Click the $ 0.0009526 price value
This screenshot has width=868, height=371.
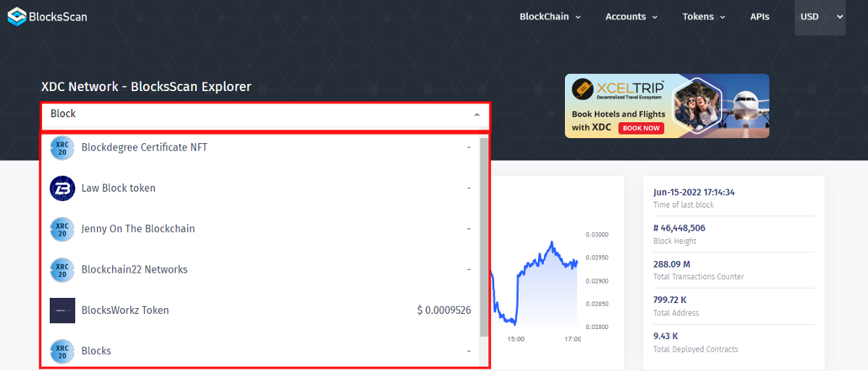pyautogui.click(x=444, y=310)
